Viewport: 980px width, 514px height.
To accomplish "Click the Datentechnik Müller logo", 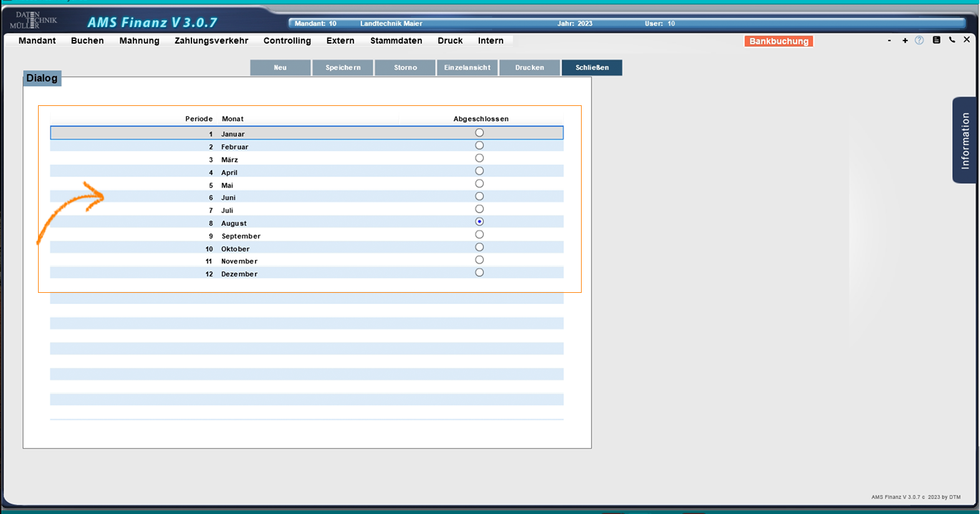I will [33, 21].
